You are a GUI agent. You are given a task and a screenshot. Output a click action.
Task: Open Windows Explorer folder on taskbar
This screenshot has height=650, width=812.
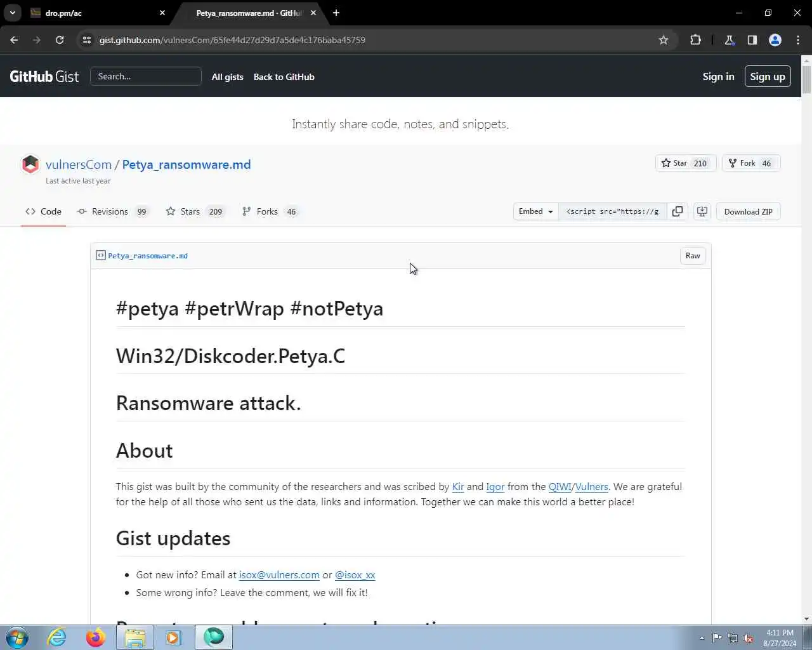coord(134,637)
